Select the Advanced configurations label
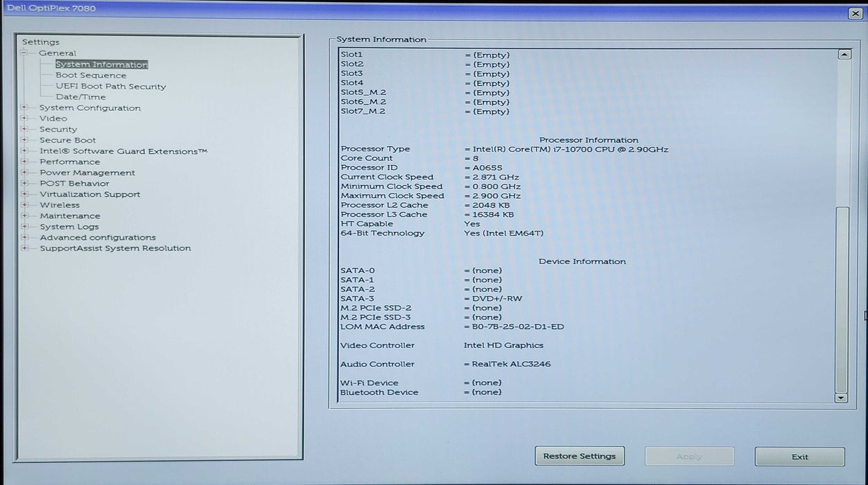 click(98, 238)
